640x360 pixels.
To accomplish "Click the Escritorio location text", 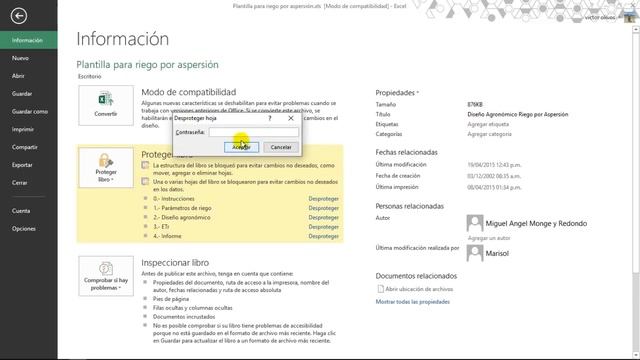I will [x=90, y=76].
